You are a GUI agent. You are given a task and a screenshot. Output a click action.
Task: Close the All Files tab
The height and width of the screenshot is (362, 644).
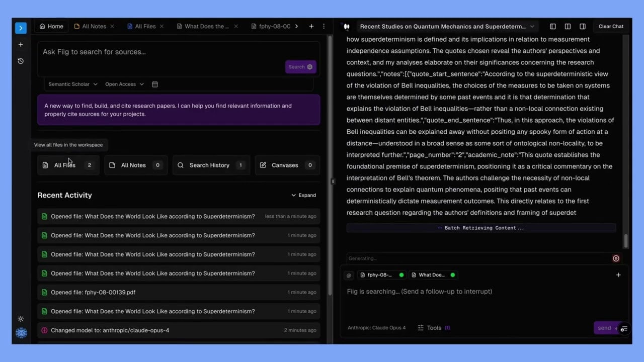point(162,26)
